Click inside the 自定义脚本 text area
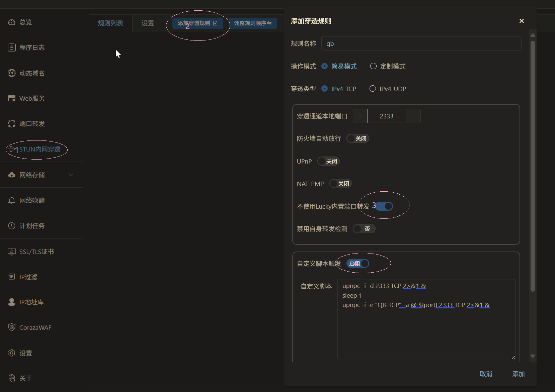Viewport: 555px width, 392px height. coord(426,319)
